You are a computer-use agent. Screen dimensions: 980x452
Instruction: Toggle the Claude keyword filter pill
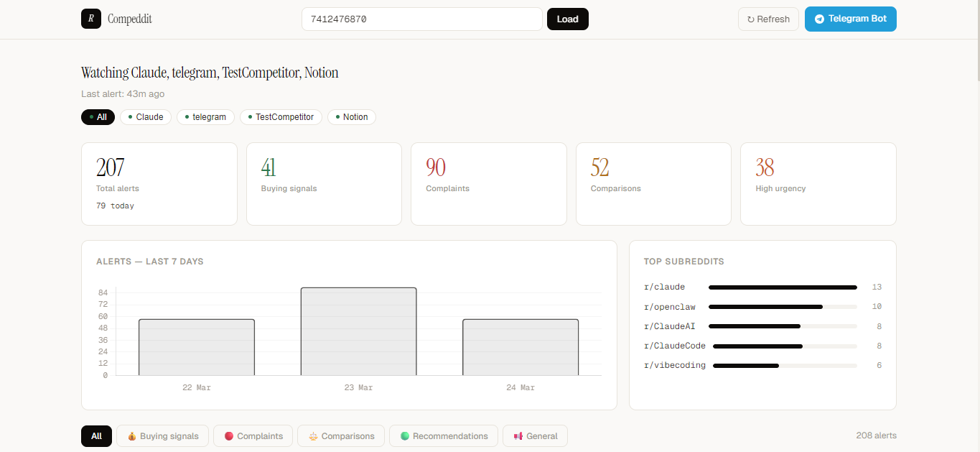click(x=145, y=116)
